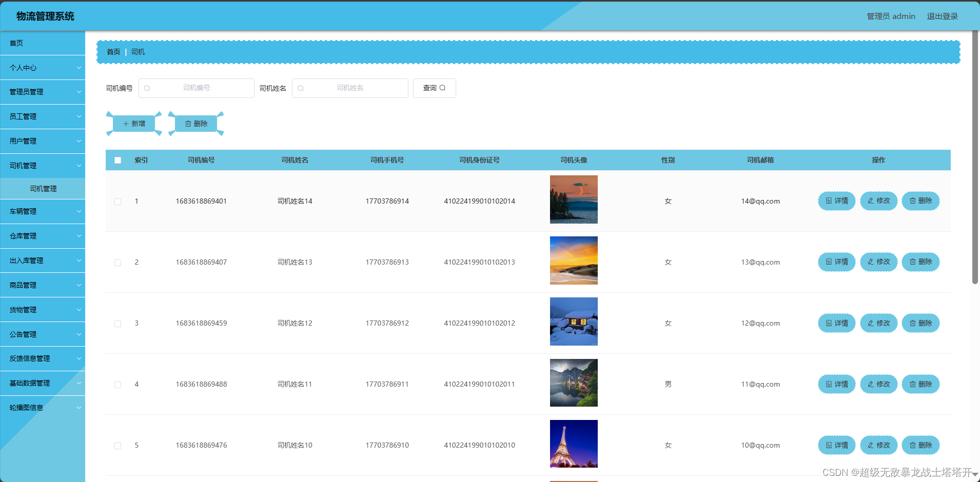The width and height of the screenshot is (980, 482).
Task: Click the ID cell 1683618869407
Action: [x=201, y=262]
